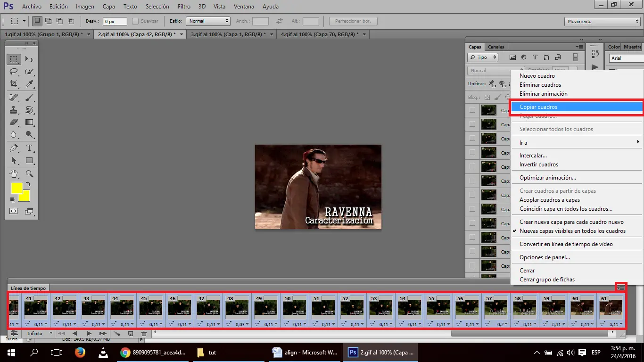Activate the Hand tool
Screen dimensions: 644x362
pyautogui.click(x=14, y=173)
